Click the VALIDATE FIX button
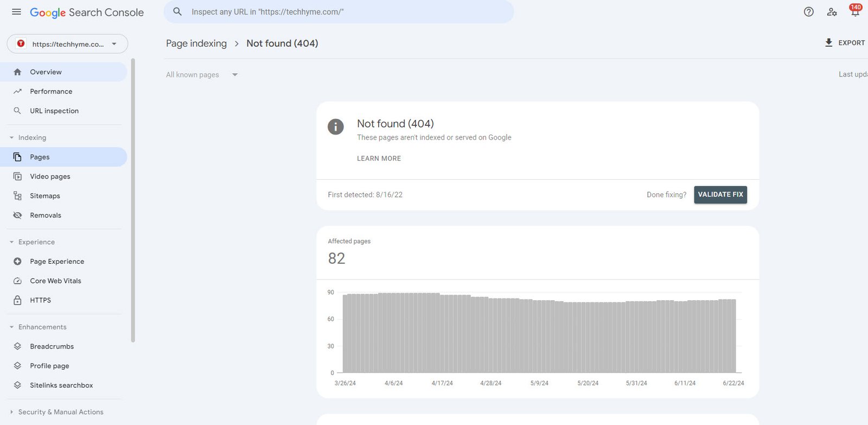Viewport: 868px width, 425px height. [x=720, y=194]
